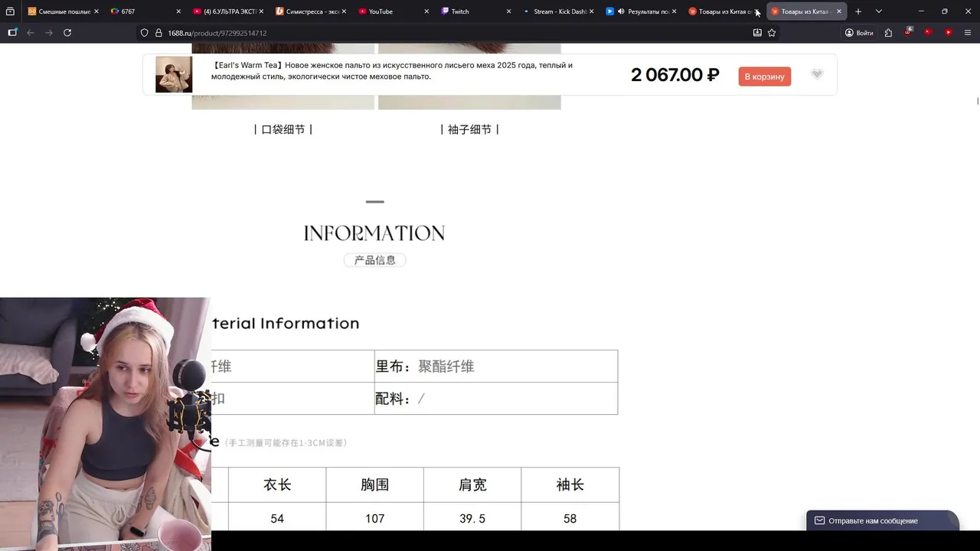This screenshot has width=980, height=551.
Task: Click the 袖子细节 caption
Action: coord(469,129)
